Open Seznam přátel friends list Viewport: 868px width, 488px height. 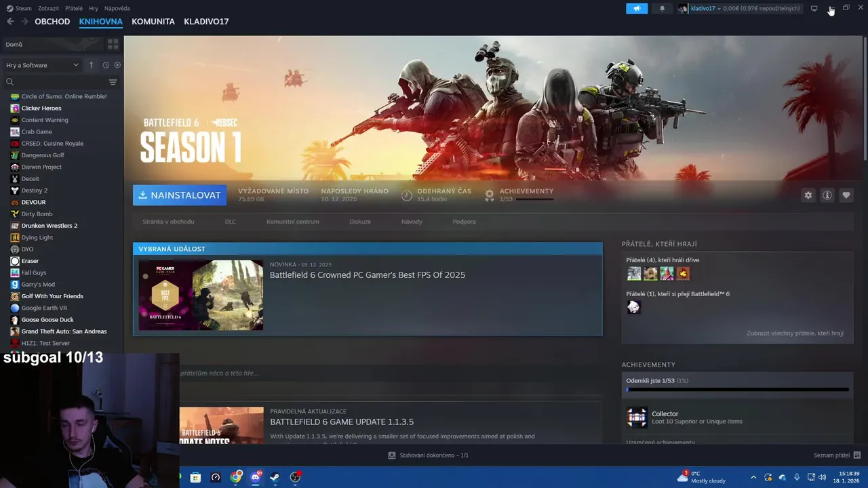(837, 455)
